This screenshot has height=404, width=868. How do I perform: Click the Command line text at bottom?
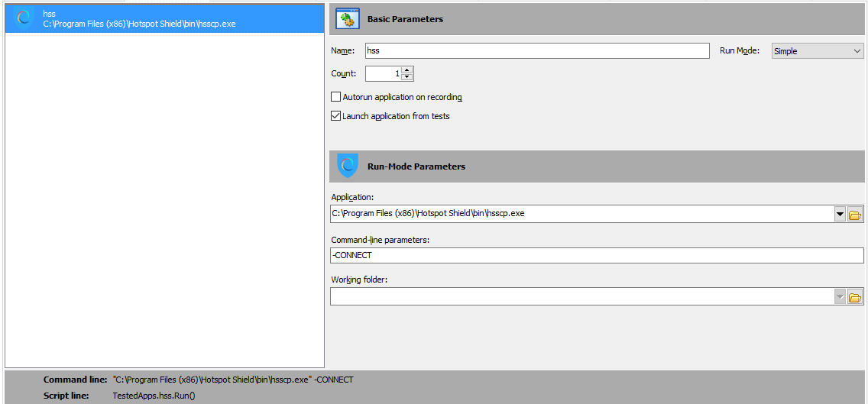[232, 380]
